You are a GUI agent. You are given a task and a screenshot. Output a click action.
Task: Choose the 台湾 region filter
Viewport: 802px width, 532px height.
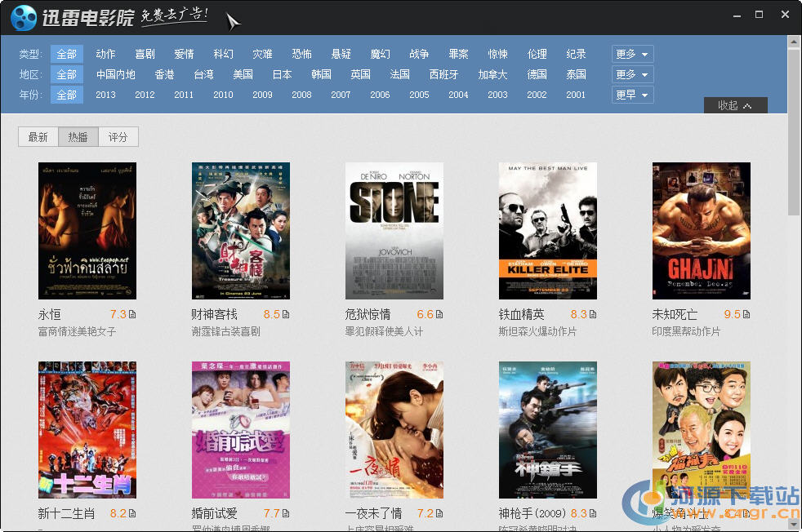point(203,74)
